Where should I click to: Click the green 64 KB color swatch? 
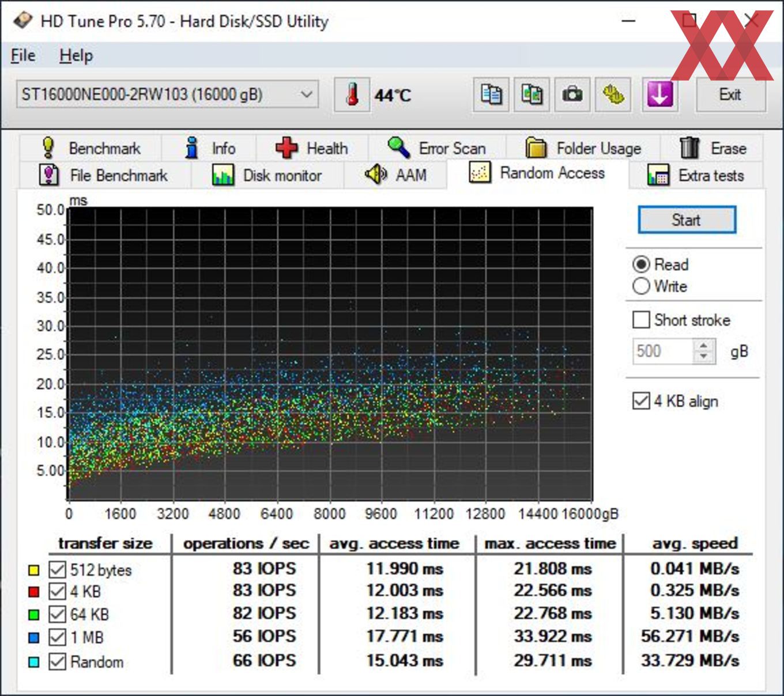pos(33,615)
